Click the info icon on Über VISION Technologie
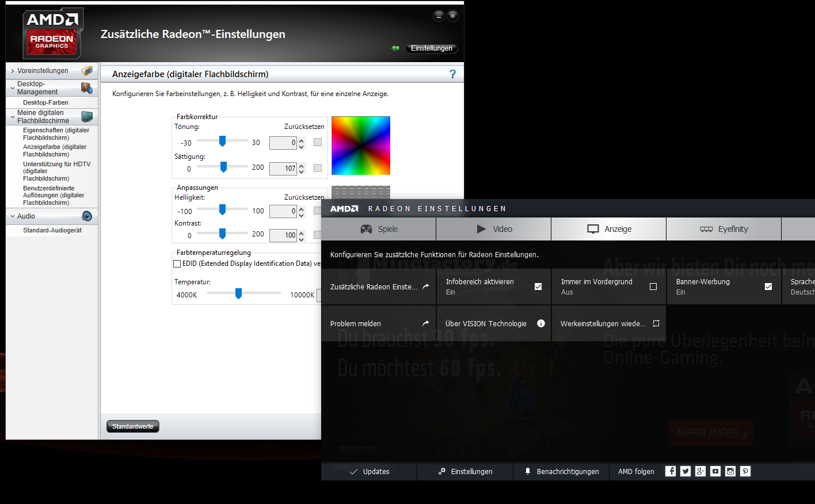Viewport: 815px width, 504px height. pyautogui.click(x=541, y=323)
